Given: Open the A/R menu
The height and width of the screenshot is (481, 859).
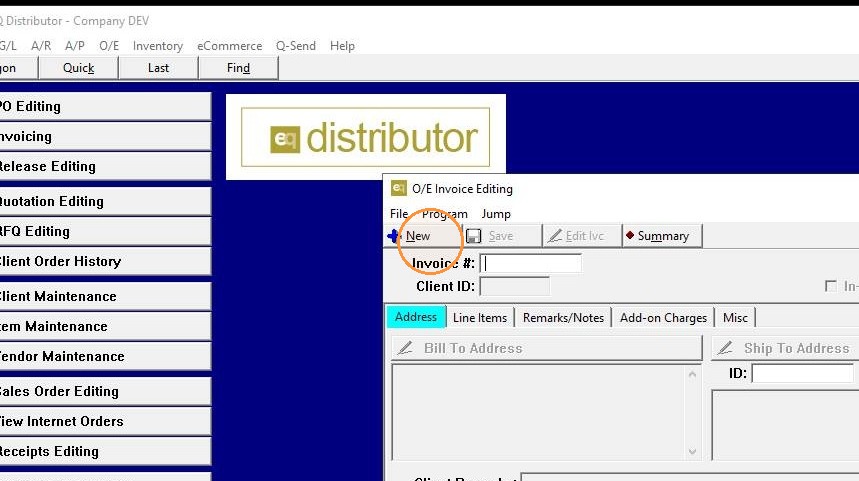Looking at the screenshot, I should [x=41, y=46].
